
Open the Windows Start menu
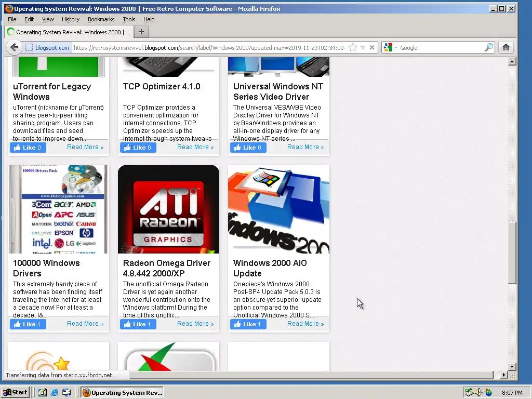tap(15, 393)
